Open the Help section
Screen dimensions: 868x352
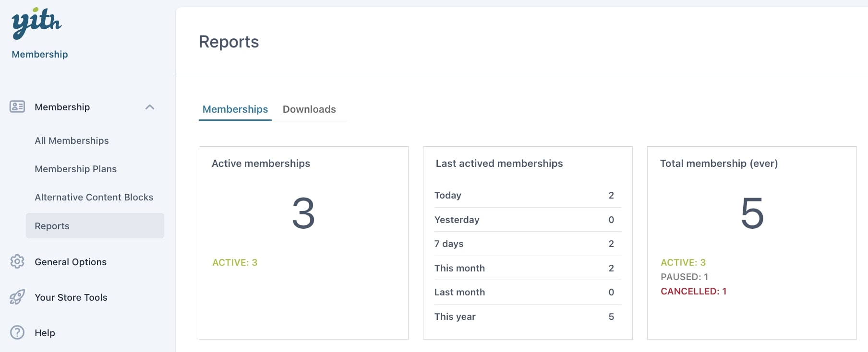click(45, 333)
